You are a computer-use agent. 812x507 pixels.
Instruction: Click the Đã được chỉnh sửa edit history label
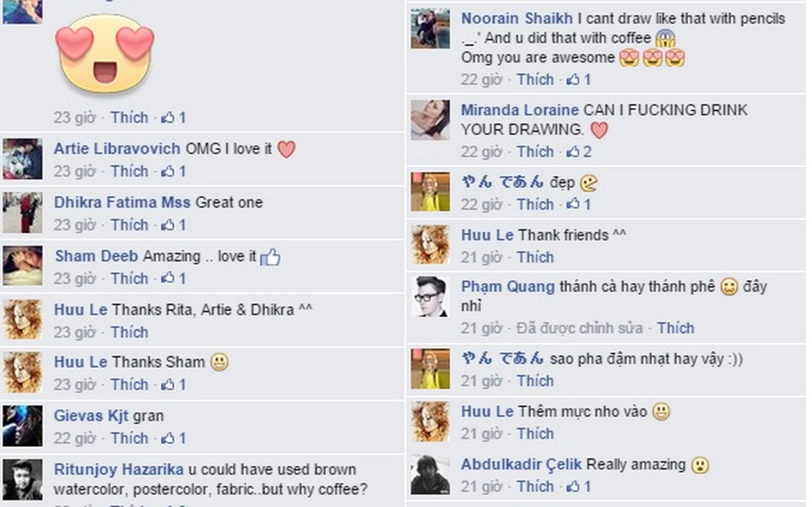click(x=580, y=328)
